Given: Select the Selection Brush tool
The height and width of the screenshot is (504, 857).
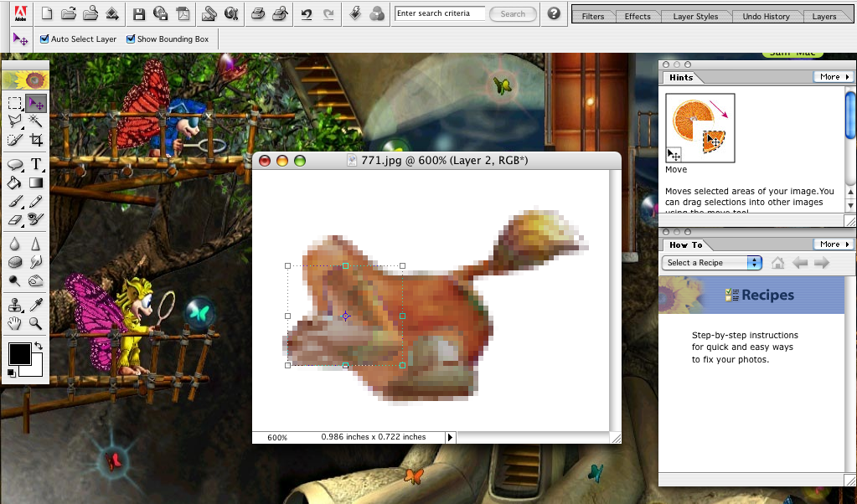Looking at the screenshot, I should tap(15, 140).
